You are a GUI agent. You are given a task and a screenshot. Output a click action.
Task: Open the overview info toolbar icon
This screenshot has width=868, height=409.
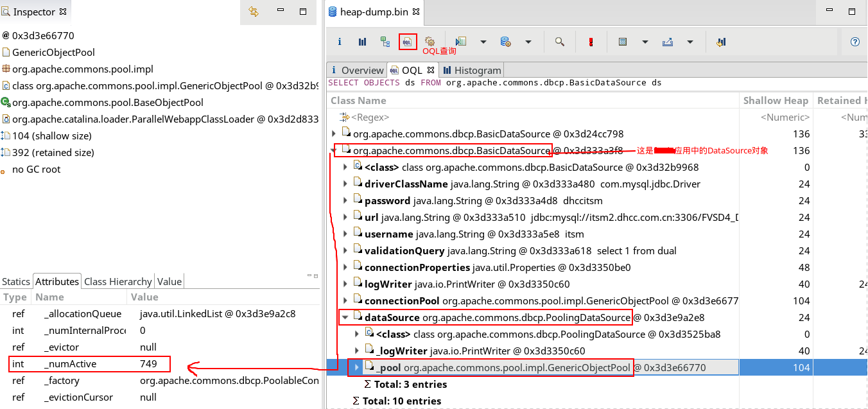340,42
